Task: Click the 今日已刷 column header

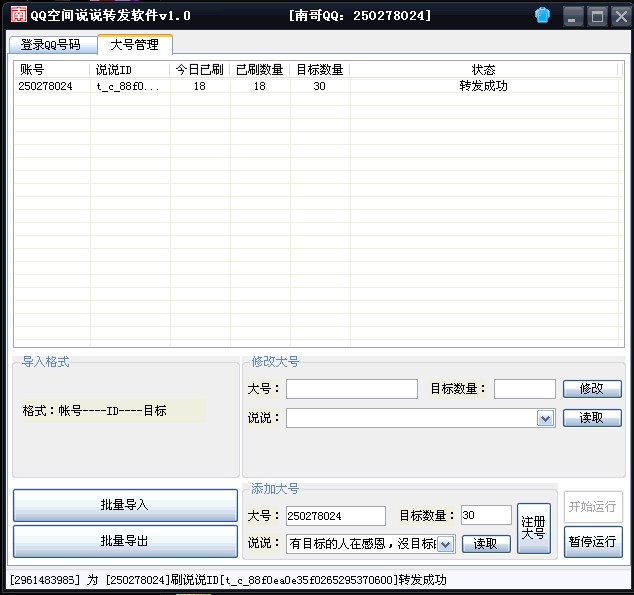Action: tap(200, 70)
